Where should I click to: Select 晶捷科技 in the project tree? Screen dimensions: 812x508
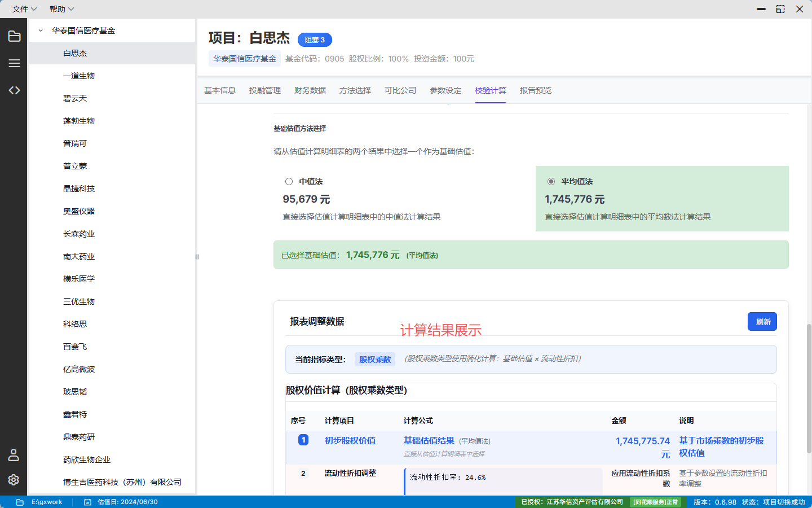tap(112, 189)
